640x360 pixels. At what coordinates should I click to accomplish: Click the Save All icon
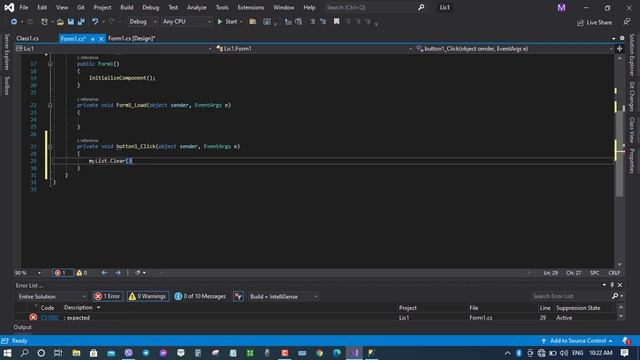(81, 22)
